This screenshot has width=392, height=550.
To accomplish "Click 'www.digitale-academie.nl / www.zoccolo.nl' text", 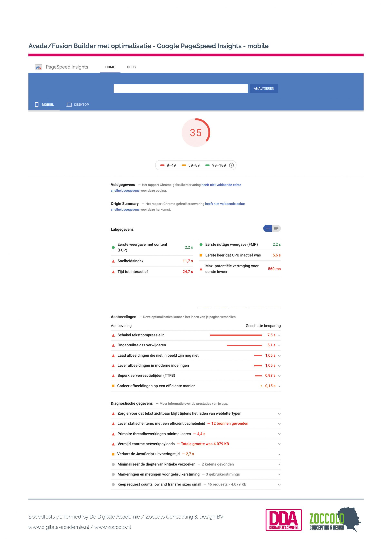I will pyautogui.click(x=80, y=527).
